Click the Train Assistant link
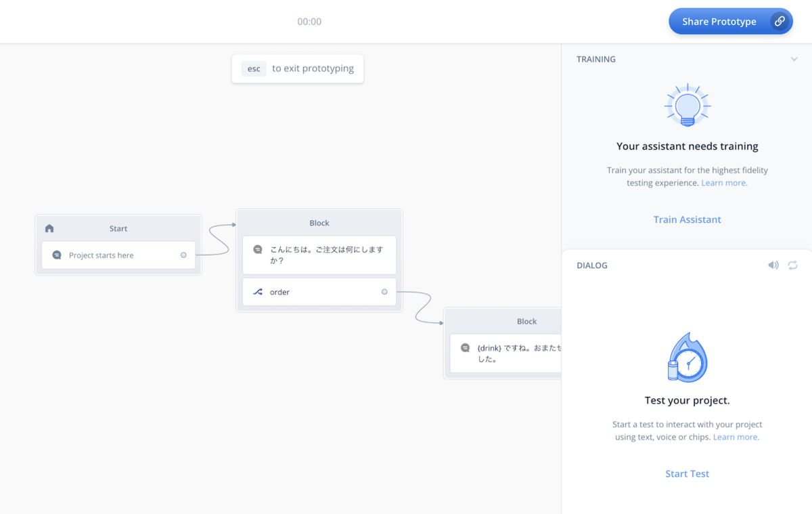812x514 pixels. tap(687, 219)
